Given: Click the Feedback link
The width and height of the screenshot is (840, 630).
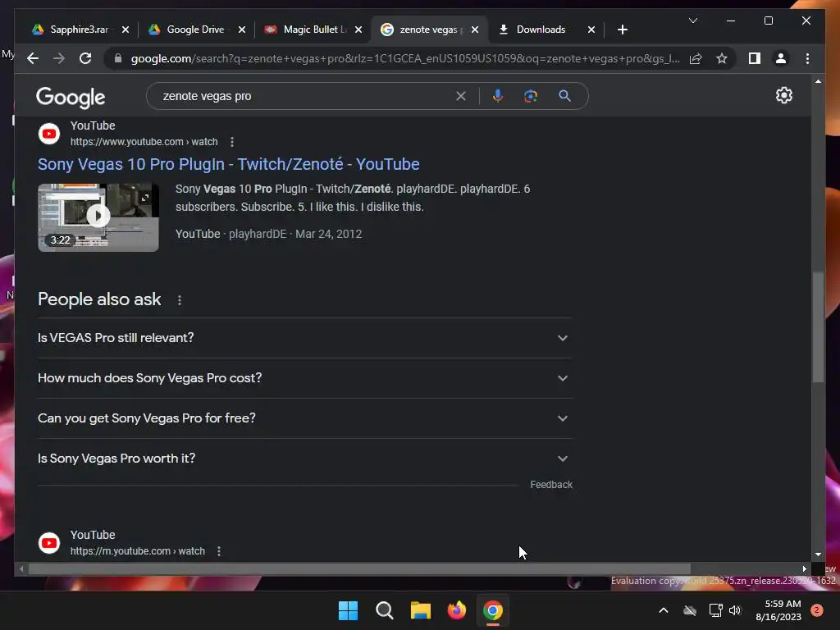Looking at the screenshot, I should (x=551, y=485).
